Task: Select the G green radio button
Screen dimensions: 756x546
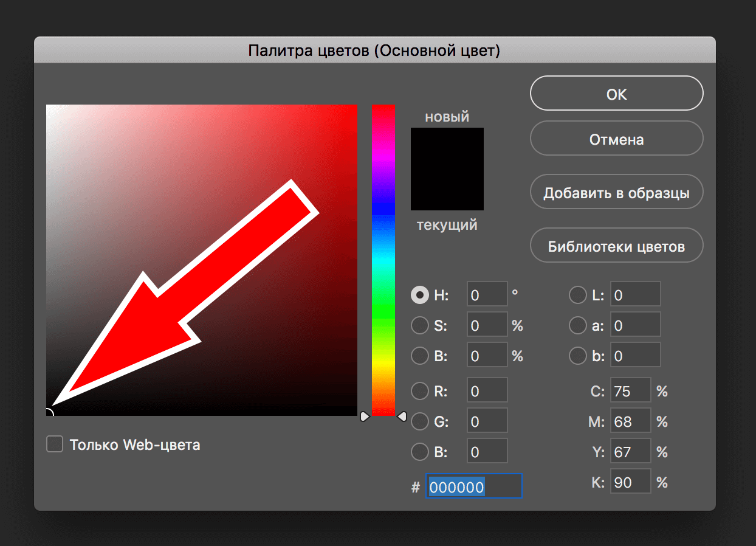Action: (x=419, y=421)
